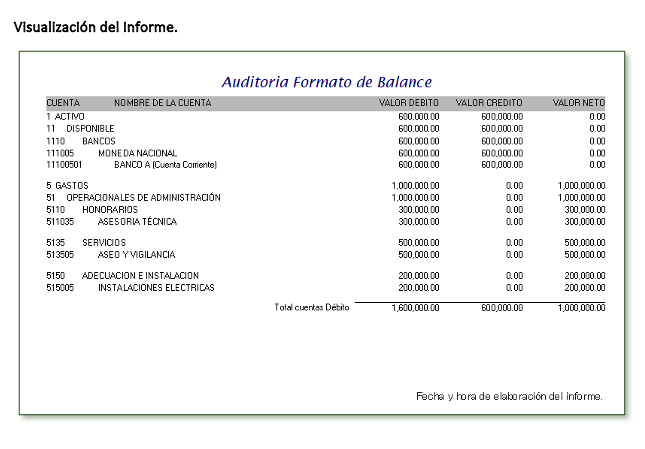Select the "11 DISPONIBLE" account row
Screen dimensions: 645x449
tap(80, 129)
